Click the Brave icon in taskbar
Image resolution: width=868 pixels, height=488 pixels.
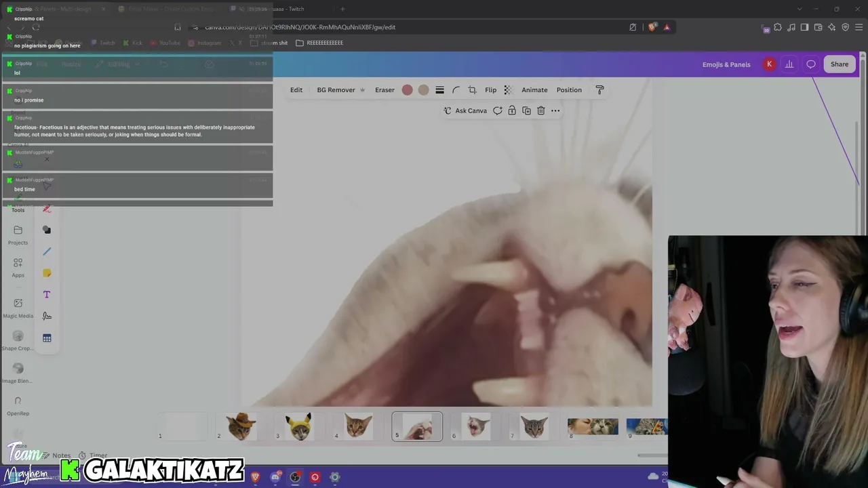(256, 477)
